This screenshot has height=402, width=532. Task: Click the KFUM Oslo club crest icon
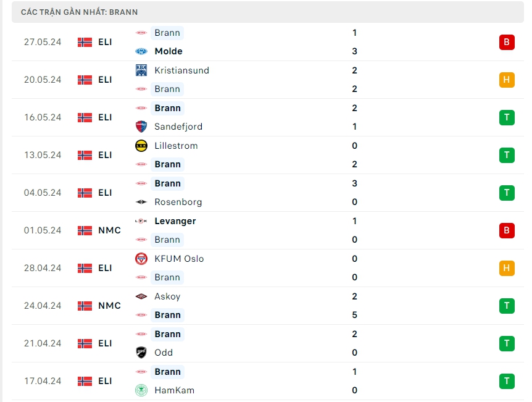coord(141,259)
